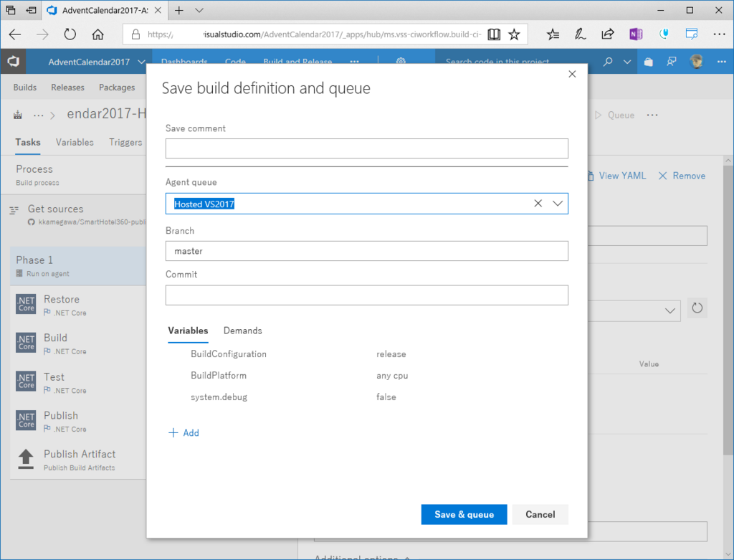Select the Build .NET Core task
Viewport: 734px width, 560px height.
(78, 343)
